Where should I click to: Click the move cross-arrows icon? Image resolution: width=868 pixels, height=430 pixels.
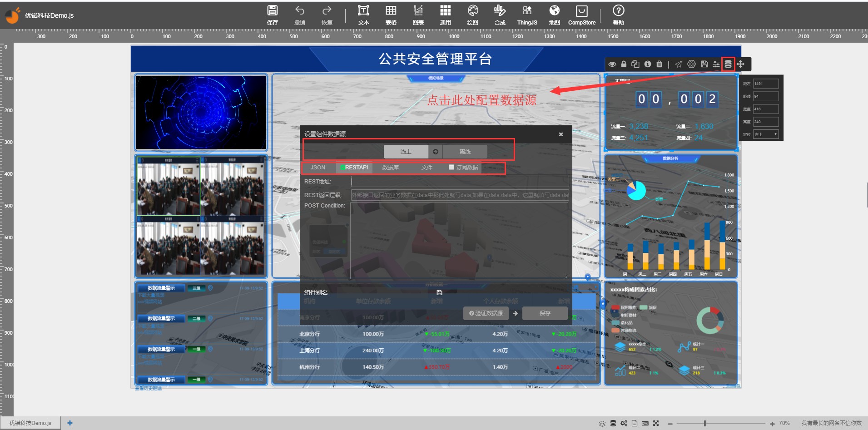click(x=740, y=64)
